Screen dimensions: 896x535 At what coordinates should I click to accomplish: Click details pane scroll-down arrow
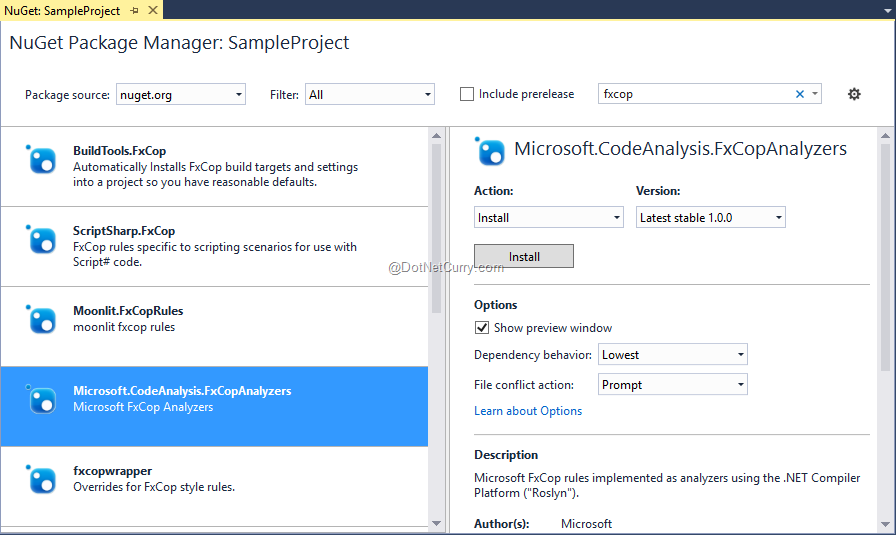pos(885,524)
